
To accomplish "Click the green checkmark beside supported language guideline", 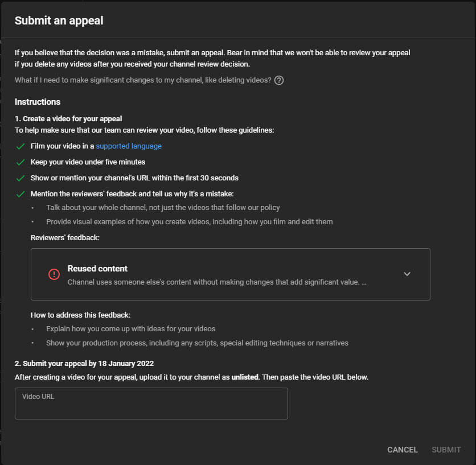I will point(20,146).
